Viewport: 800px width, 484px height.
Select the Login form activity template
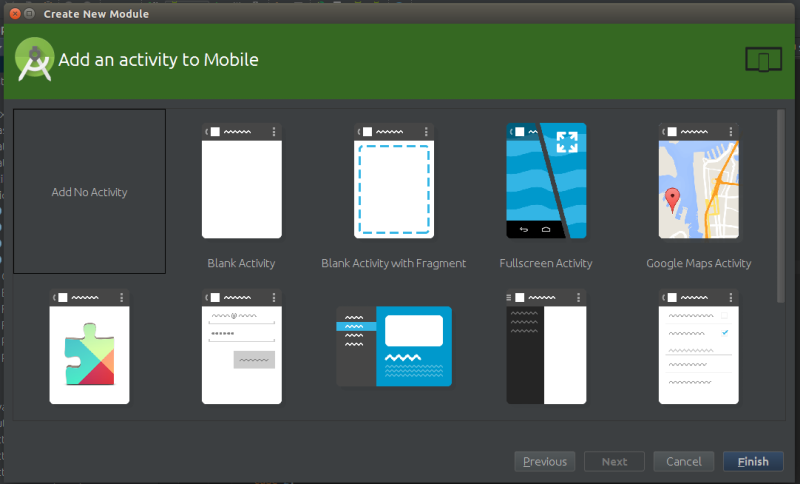pyautogui.click(x=241, y=347)
